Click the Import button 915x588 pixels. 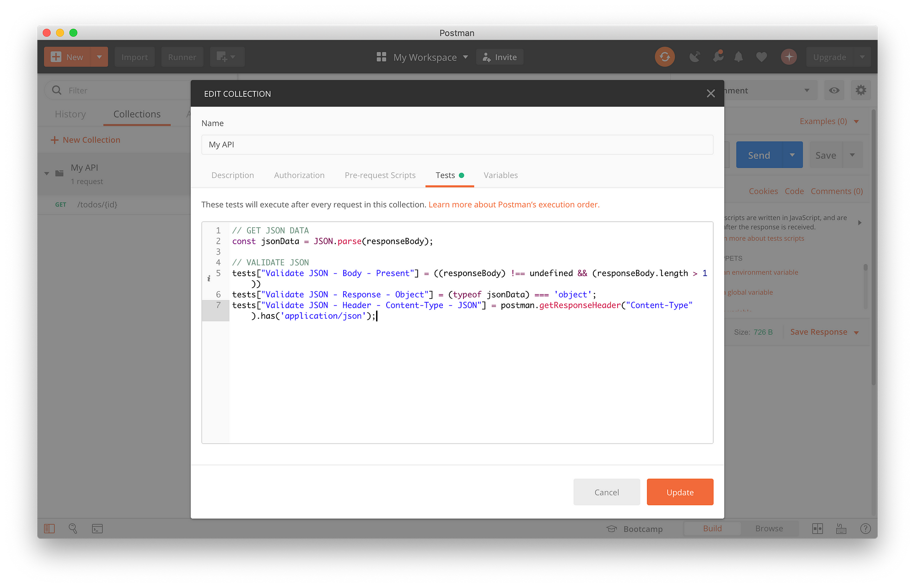click(x=135, y=57)
